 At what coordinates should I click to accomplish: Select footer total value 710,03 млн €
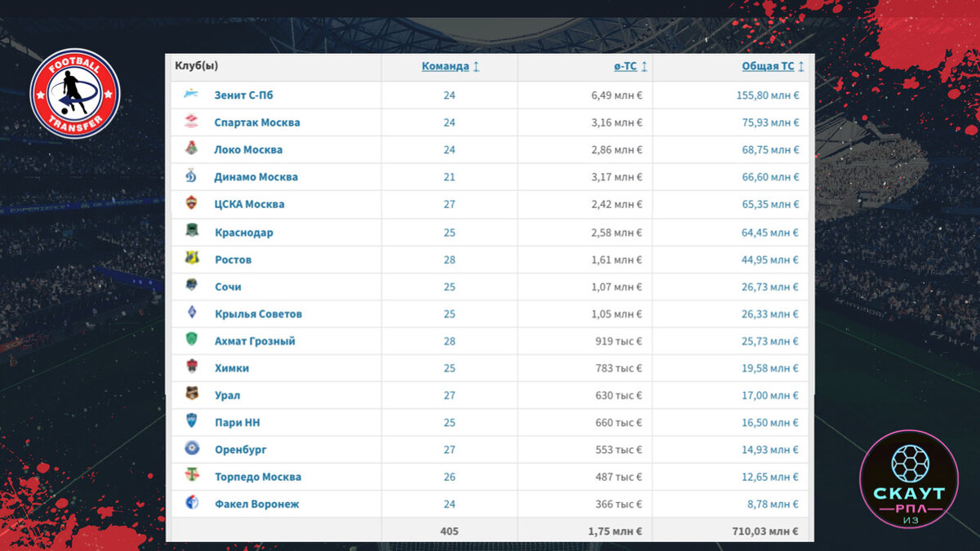click(x=767, y=531)
